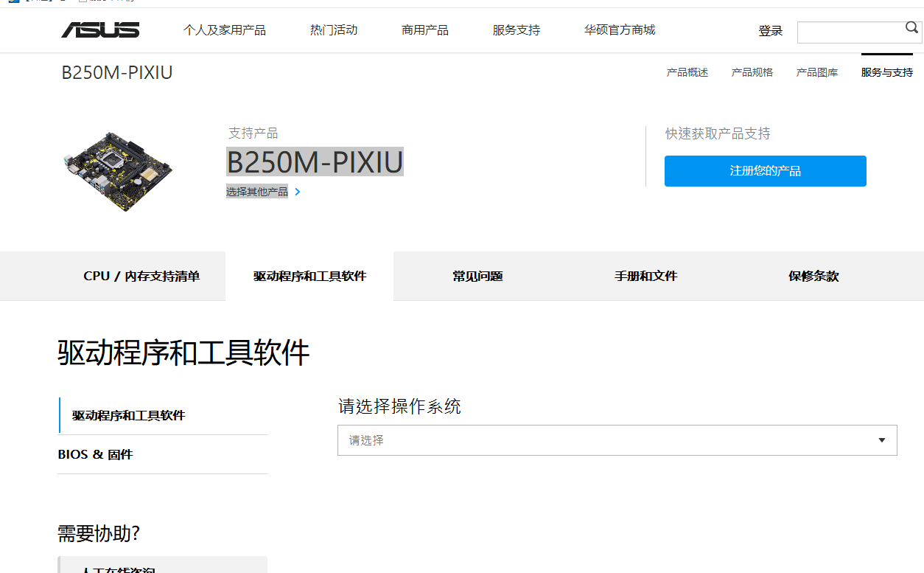Click the ASUS logo
Screen dimensions: 924x573
(100, 30)
